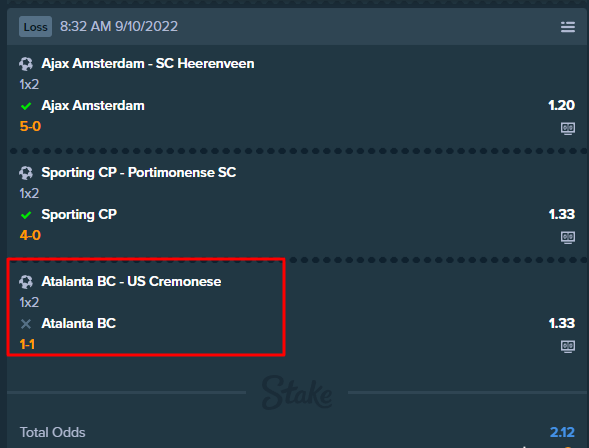Click the Stake logo watermark

(x=297, y=392)
